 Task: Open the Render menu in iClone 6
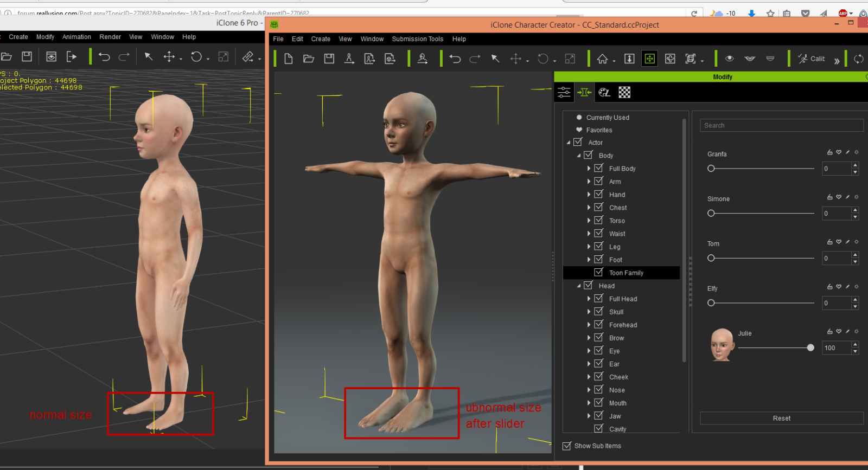[110, 37]
